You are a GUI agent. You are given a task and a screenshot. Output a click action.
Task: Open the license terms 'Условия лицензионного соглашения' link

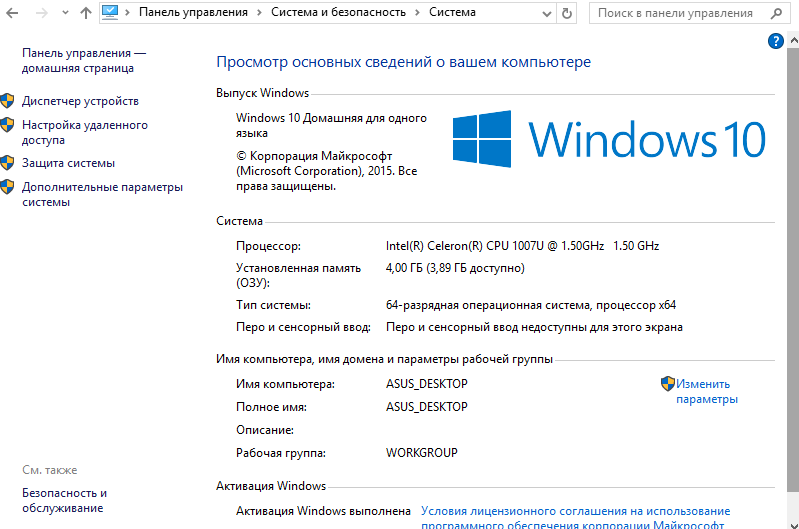[x=575, y=517]
